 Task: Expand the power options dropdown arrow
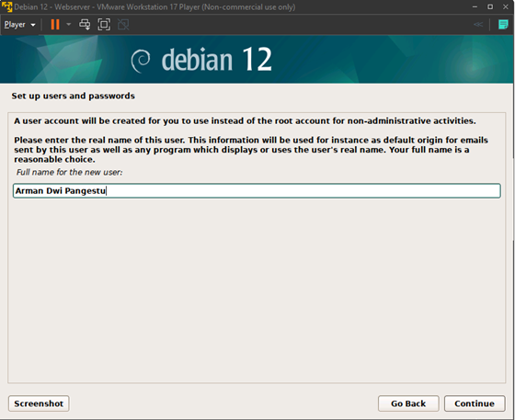(x=69, y=24)
